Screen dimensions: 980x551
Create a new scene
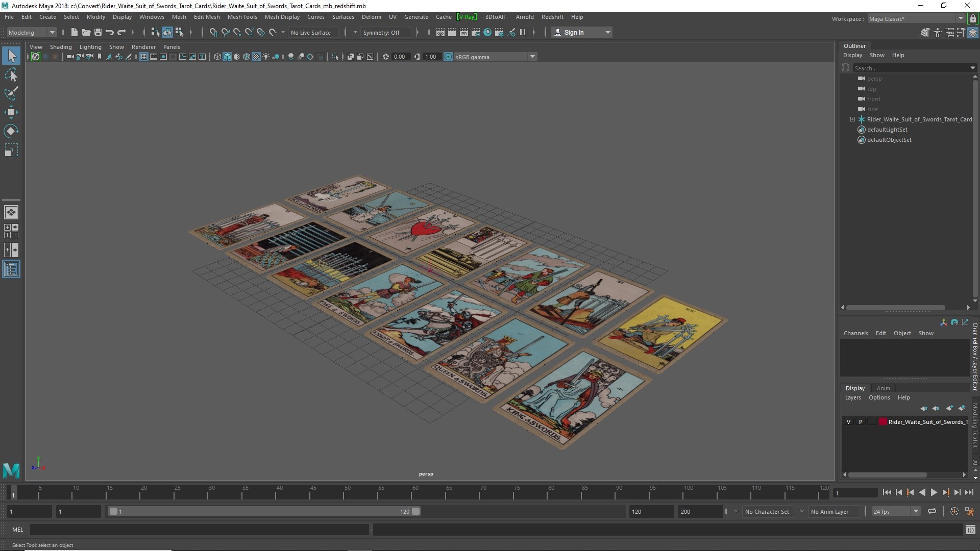pos(75,32)
